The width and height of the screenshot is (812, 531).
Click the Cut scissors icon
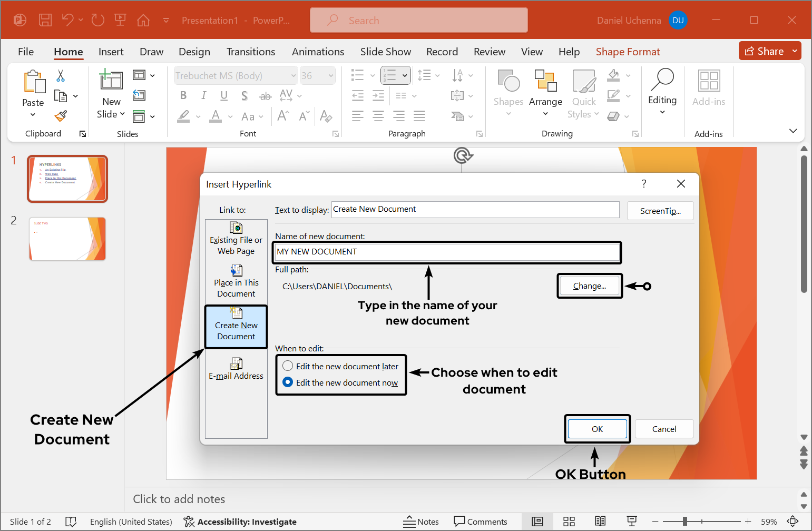61,76
